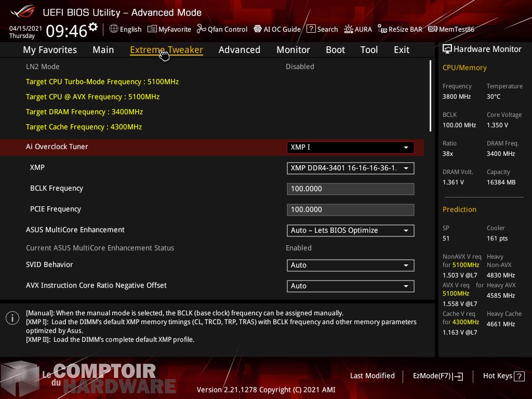Switch to the Advanced tab

(239, 50)
